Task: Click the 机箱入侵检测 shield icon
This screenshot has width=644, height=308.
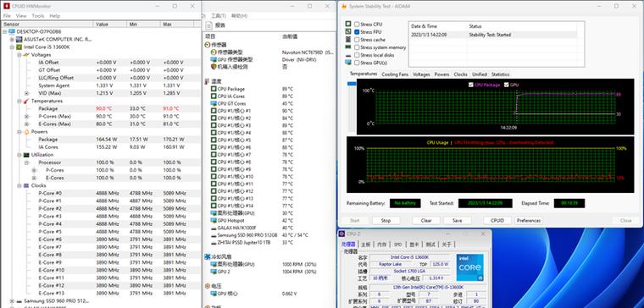Action: pyautogui.click(x=214, y=67)
